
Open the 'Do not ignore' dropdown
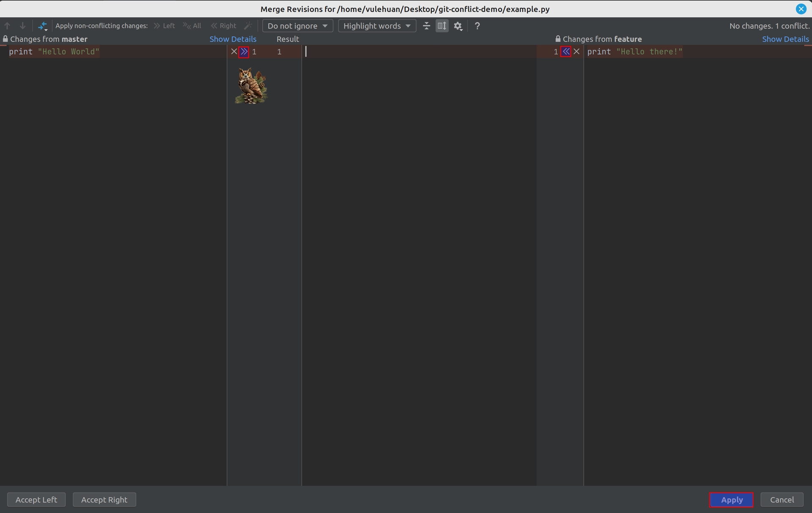297,26
